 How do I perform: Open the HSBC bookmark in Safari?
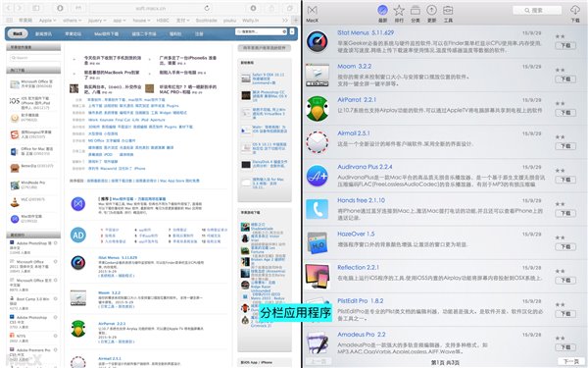(163, 21)
